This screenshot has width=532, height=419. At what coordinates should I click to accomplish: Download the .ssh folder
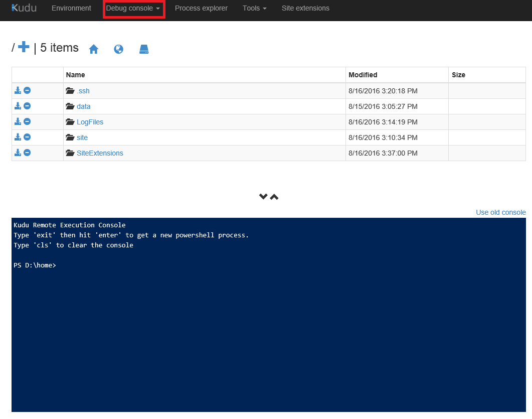coord(18,90)
